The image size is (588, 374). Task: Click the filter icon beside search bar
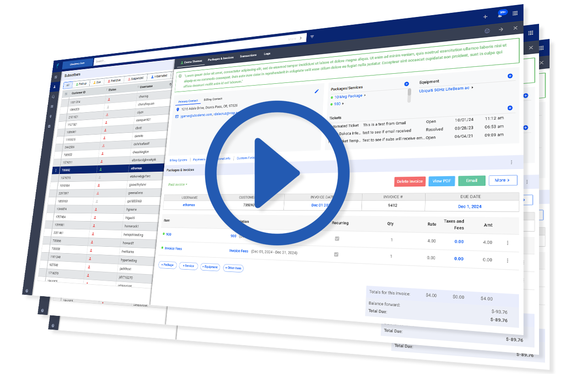pos(312,37)
